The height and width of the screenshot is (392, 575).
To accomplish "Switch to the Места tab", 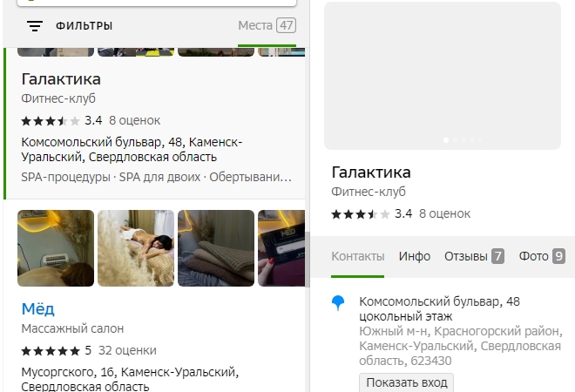I will (x=267, y=25).
